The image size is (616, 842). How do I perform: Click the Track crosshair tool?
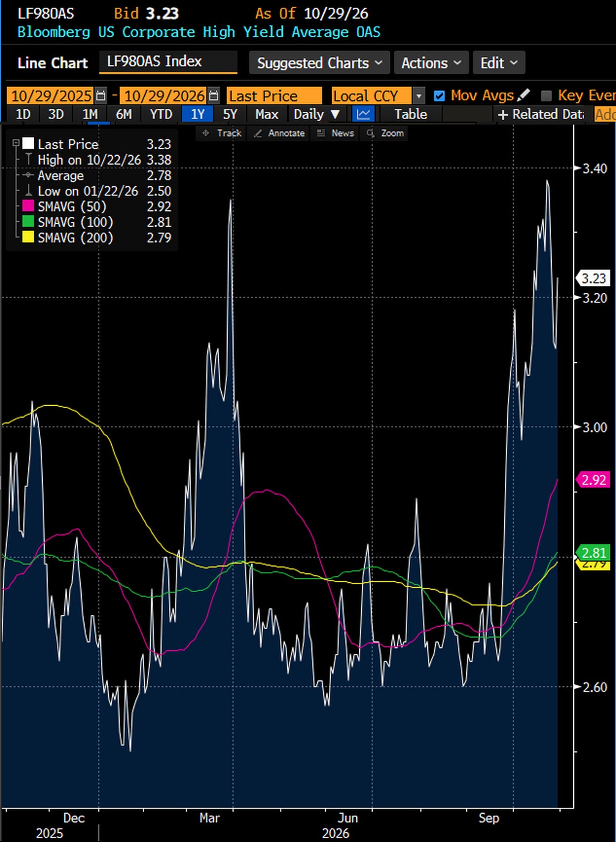221,133
